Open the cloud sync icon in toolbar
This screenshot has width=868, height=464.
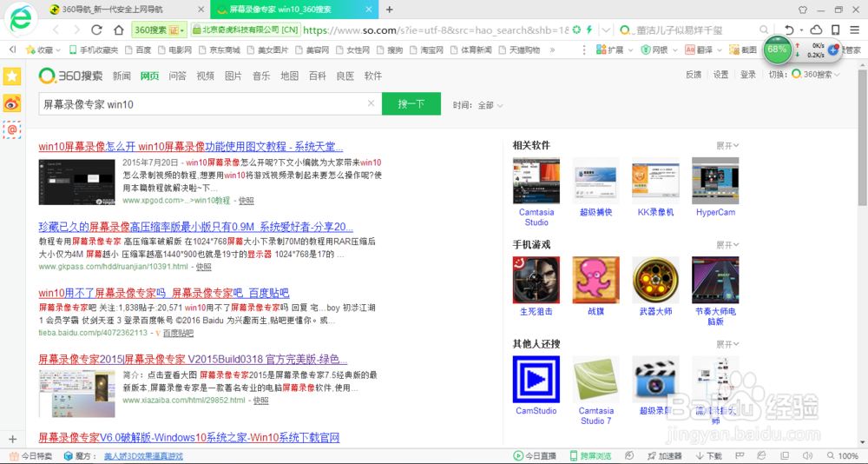(816, 30)
